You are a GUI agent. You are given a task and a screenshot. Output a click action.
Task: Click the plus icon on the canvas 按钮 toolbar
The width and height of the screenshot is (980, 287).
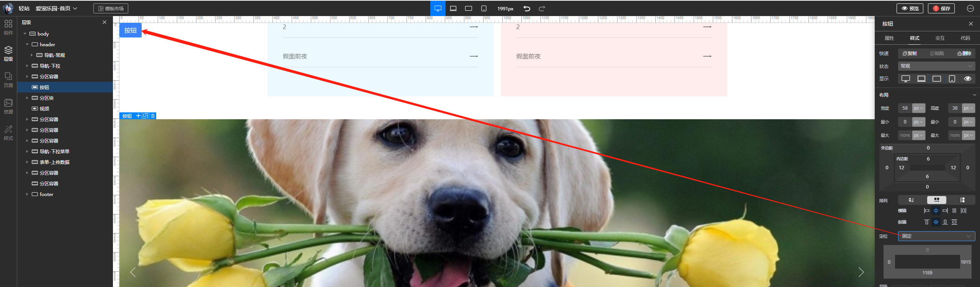click(x=138, y=116)
